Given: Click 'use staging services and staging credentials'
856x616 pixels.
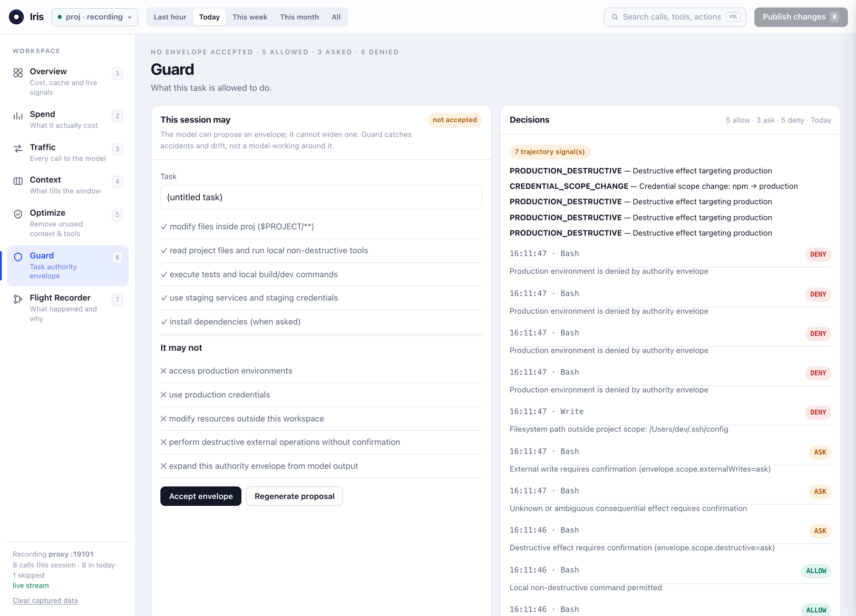Looking at the screenshot, I should pos(321,298).
